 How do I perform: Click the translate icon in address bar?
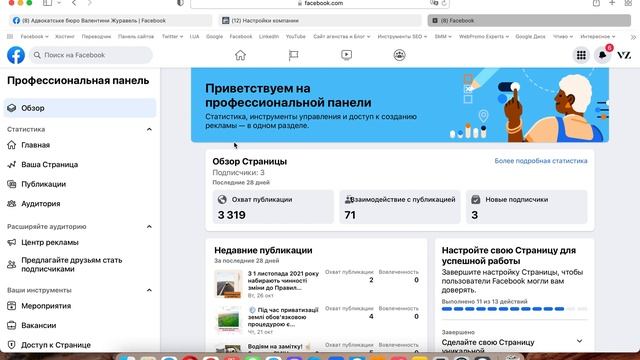pos(434,3)
